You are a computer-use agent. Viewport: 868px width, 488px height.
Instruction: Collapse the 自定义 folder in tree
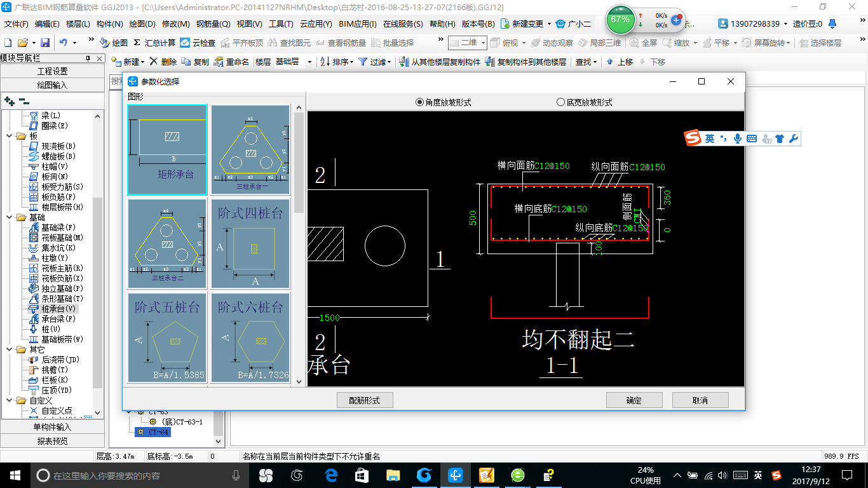[8, 400]
